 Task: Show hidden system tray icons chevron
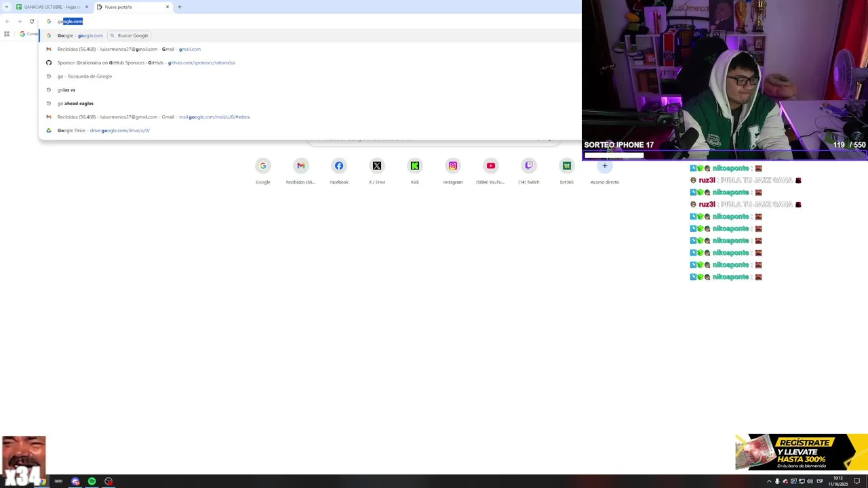(x=769, y=481)
